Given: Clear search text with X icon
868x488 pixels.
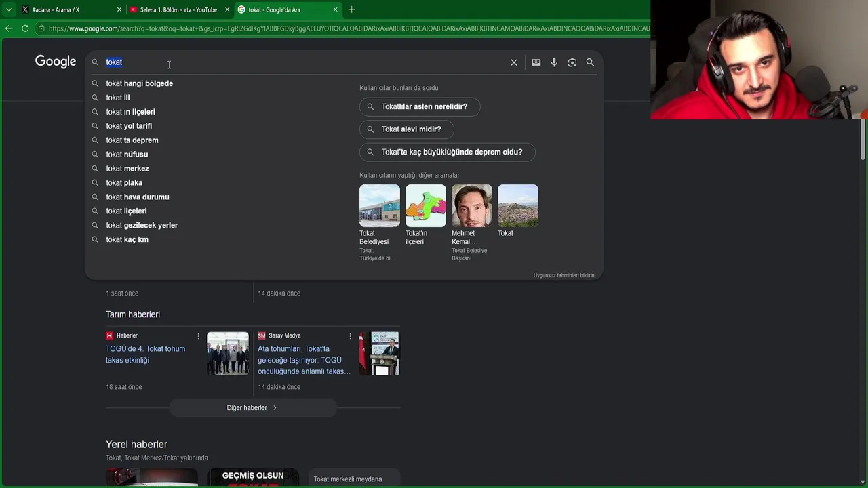Looking at the screenshot, I should (514, 62).
